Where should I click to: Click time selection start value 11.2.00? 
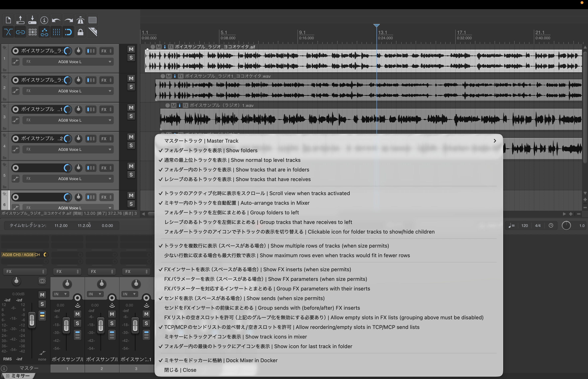[x=61, y=225]
